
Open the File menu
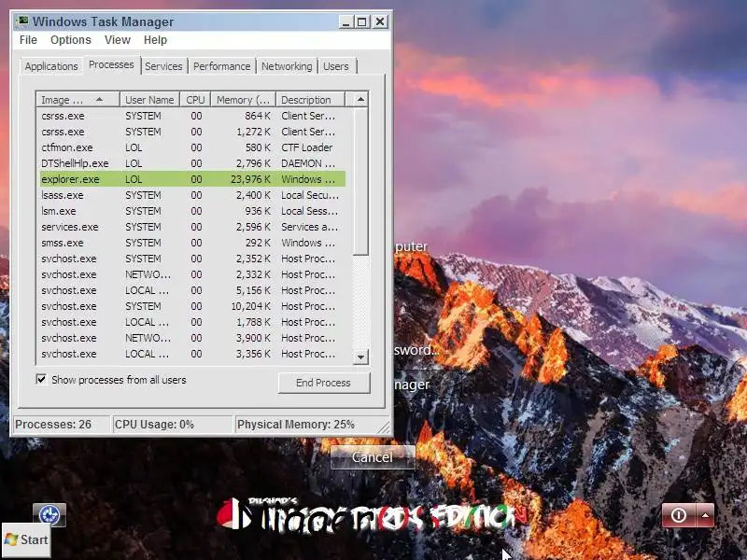pyautogui.click(x=28, y=40)
